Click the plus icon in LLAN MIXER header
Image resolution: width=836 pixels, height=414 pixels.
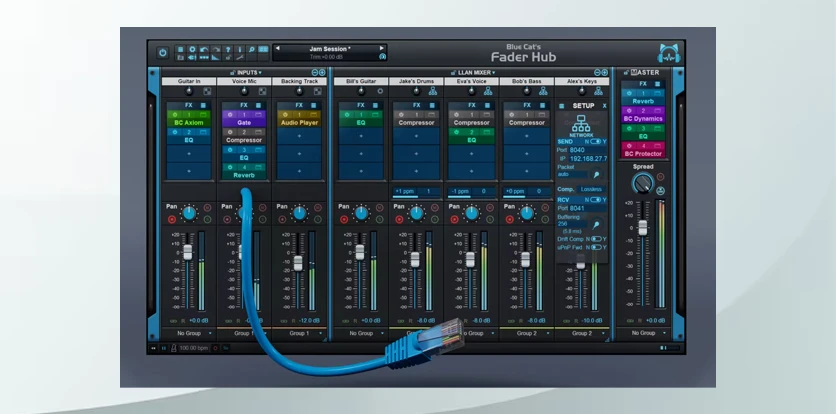coord(605,73)
